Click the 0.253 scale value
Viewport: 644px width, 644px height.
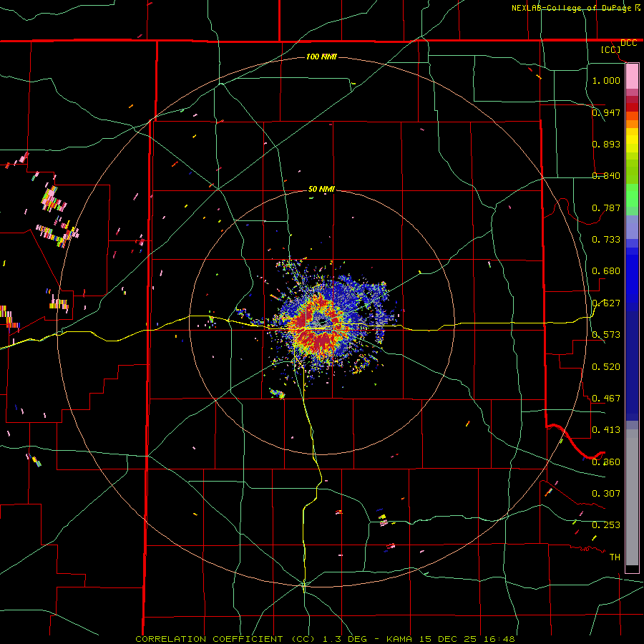606,525
